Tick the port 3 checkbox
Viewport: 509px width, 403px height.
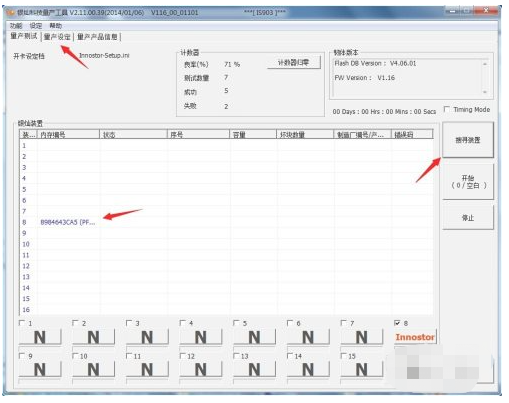point(129,323)
